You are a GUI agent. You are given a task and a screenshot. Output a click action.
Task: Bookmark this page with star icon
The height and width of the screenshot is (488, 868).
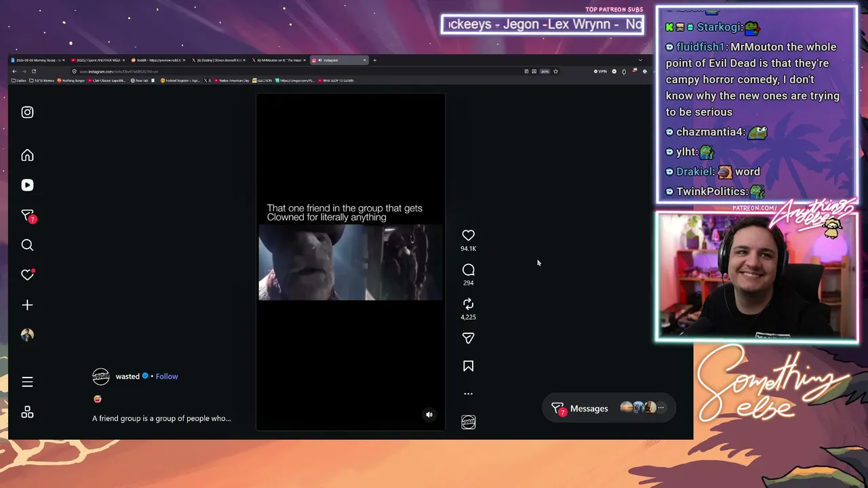555,71
